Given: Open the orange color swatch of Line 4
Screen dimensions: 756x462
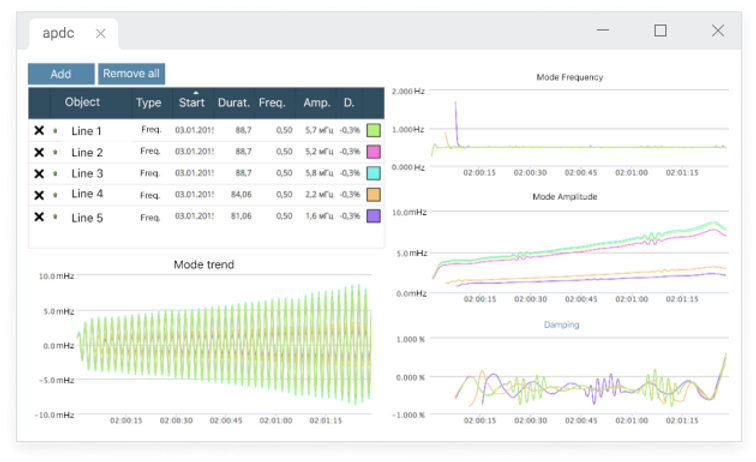Looking at the screenshot, I should coord(374,194).
